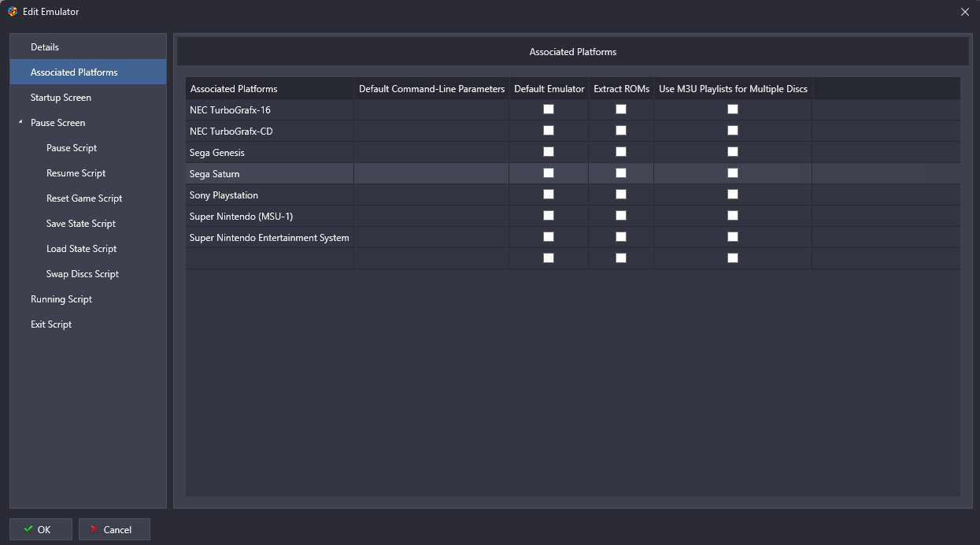Image resolution: width=980 pixels, height=545 pixels.
Task: Check M3U Playlists for Super Nintendo (MSU-1)
Action: click(x=733, y=216)
